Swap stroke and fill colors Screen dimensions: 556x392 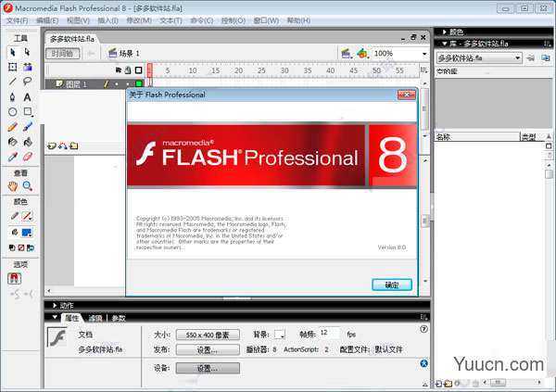31,247
